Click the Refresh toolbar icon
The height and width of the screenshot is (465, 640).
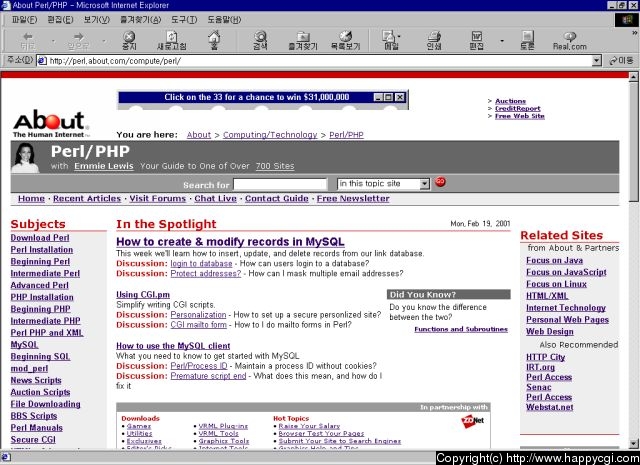click(172, 37)
